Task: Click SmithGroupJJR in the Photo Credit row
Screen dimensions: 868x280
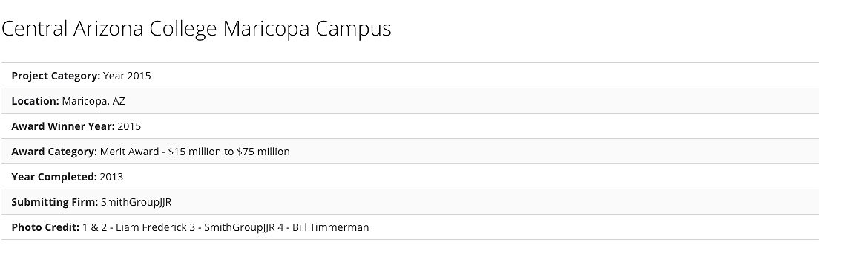Action: click(x=240, y=227)
